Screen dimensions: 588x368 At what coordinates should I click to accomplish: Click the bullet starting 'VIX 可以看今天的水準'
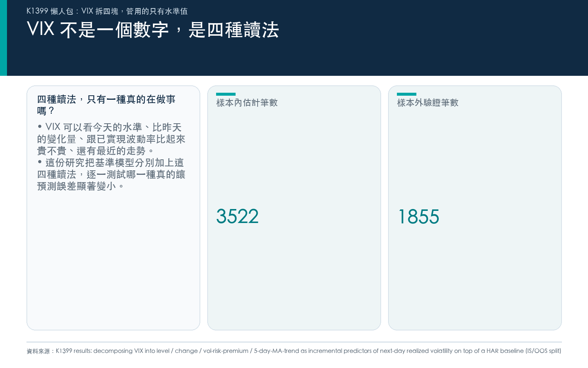(x=111, y=139)
